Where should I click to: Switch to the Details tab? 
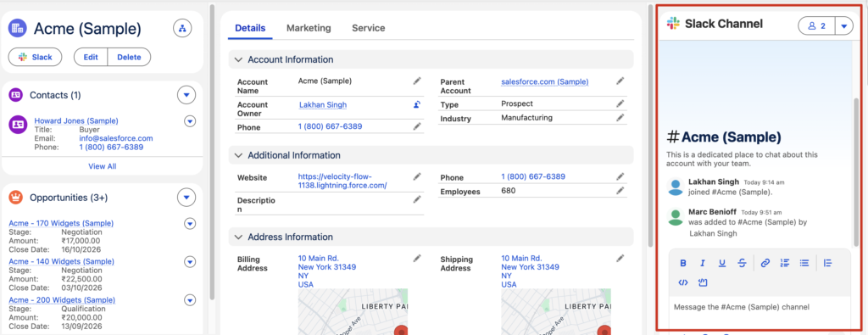[x=250, y=28]
